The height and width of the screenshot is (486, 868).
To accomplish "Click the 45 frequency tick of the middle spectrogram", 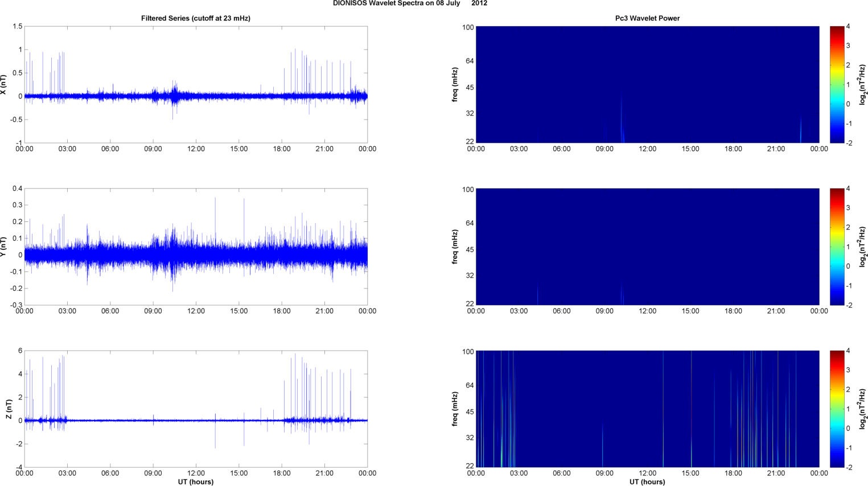I will 470,250.
